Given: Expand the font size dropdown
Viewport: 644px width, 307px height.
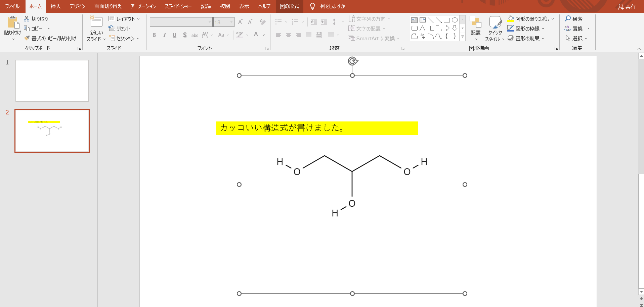Looking at the screenshot, I should pos(231,22).
